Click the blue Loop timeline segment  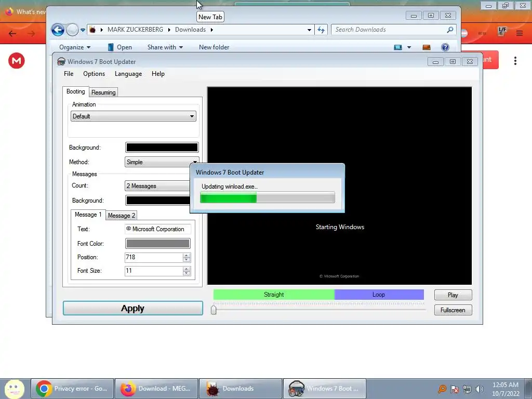(x=379, y=295)
